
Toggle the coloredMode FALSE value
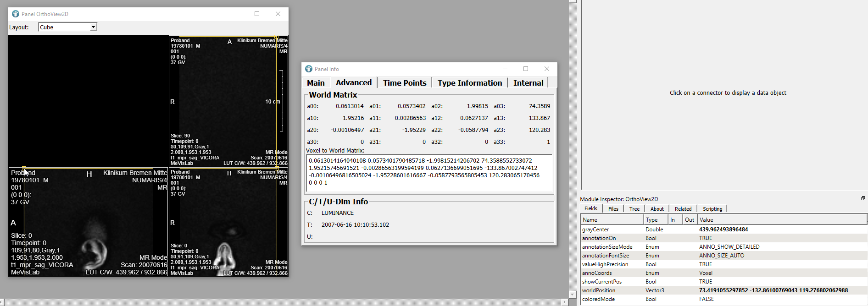706,299
